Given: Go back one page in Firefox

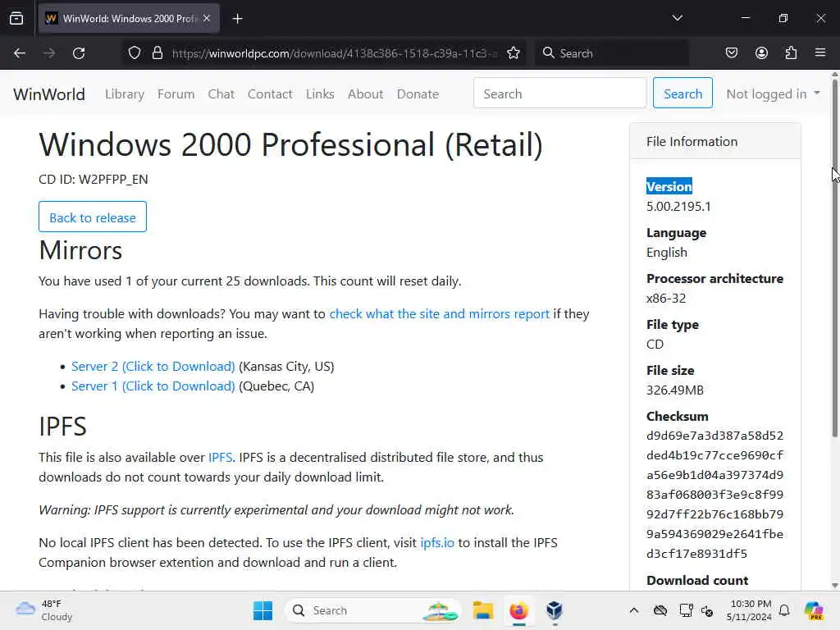Looking at the screenshot, I should coord(20,53).
